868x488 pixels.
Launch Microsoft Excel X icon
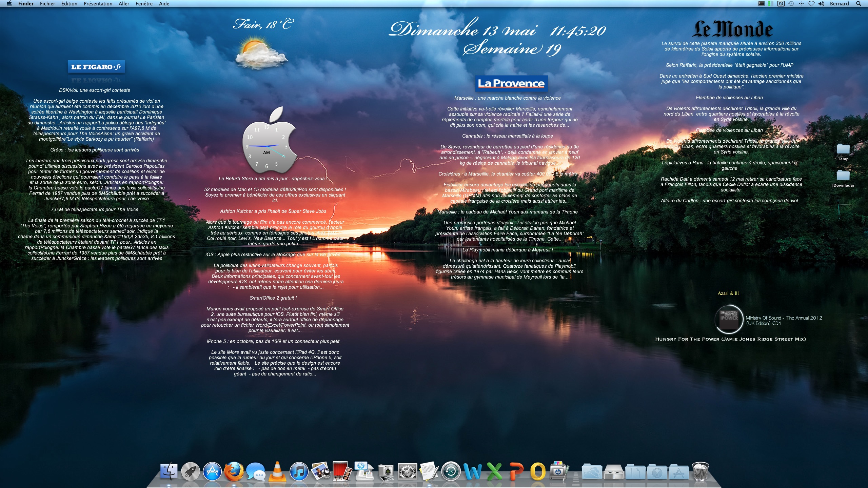click(494, 471)
